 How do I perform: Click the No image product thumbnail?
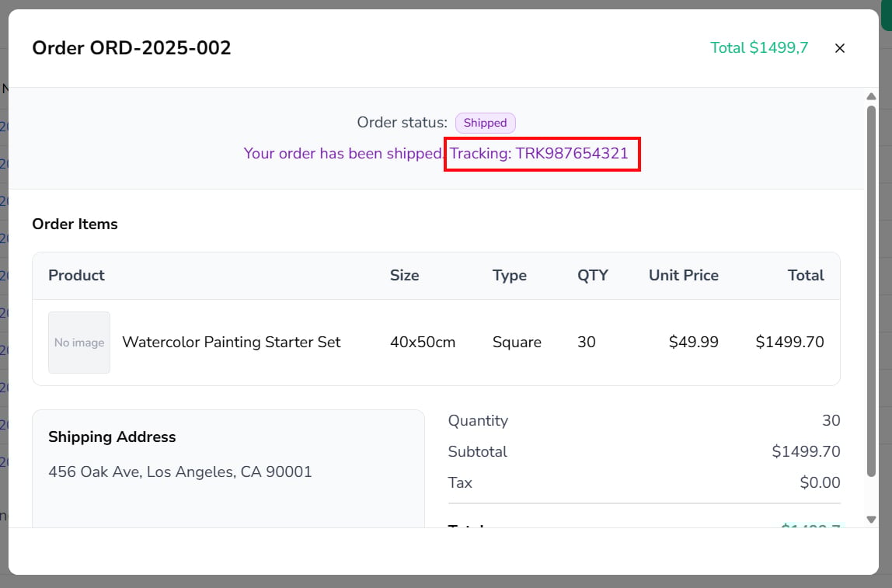coord(79,343)
